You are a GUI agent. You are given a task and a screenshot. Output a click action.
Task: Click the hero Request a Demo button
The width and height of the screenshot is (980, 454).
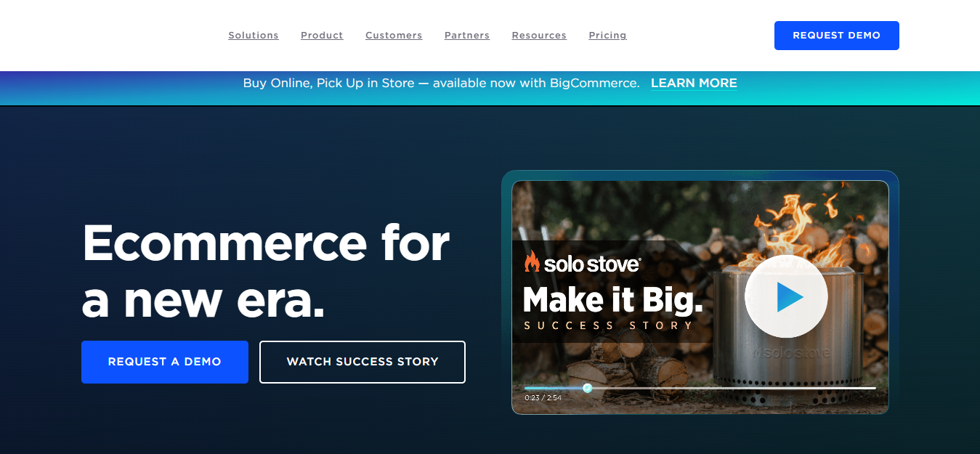click(x=165, y=362)
